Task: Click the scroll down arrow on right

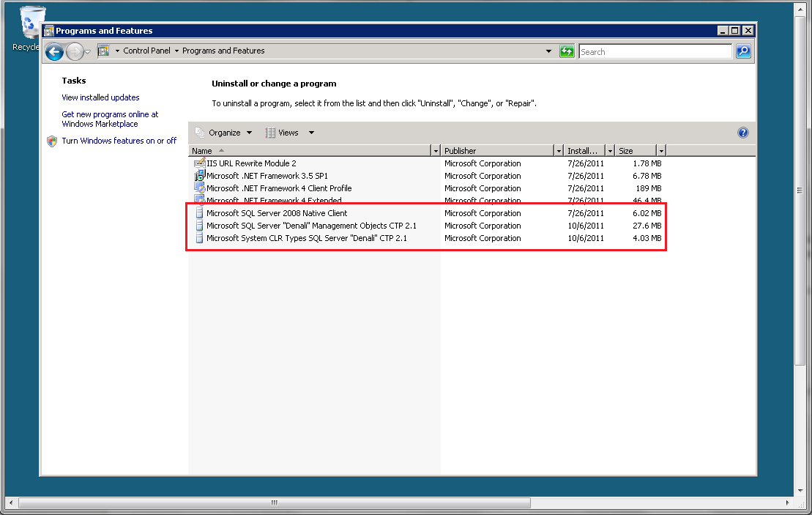Action: (800, 490)
